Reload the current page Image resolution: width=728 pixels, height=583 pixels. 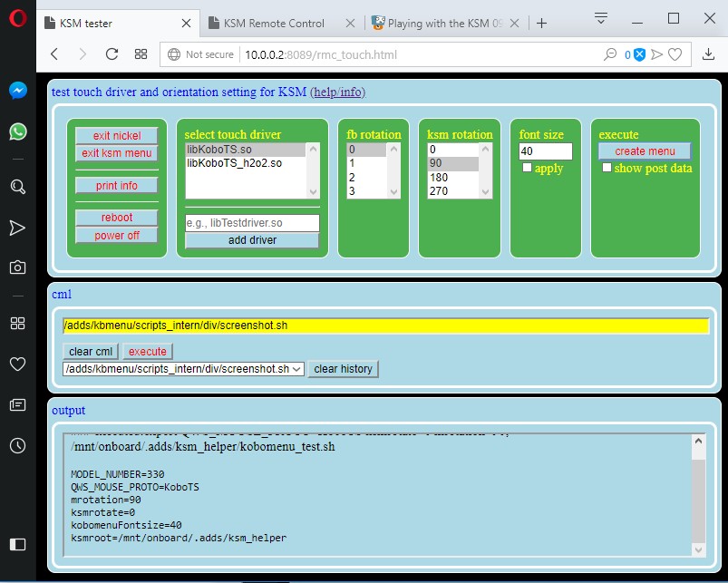[x=112, y=54]
